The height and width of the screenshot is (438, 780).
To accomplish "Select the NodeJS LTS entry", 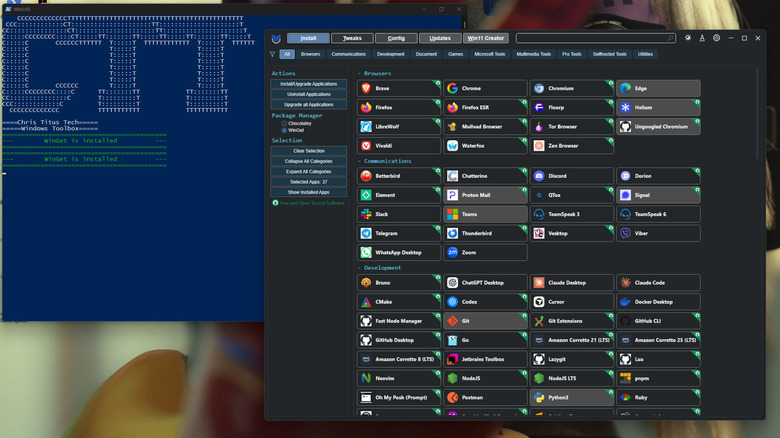I will click(572, 378).
